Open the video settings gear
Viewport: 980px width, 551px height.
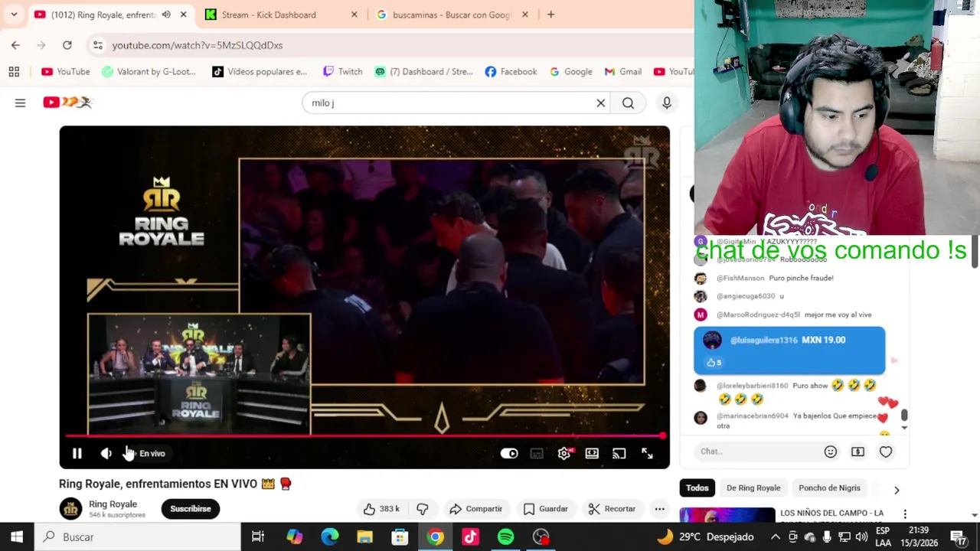564,454
